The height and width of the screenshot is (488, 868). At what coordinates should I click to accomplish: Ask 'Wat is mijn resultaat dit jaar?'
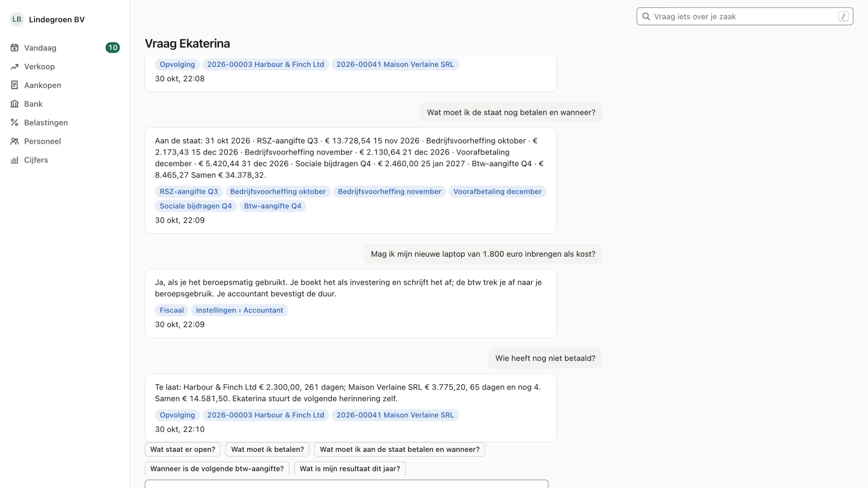click(x=350, y=469)
